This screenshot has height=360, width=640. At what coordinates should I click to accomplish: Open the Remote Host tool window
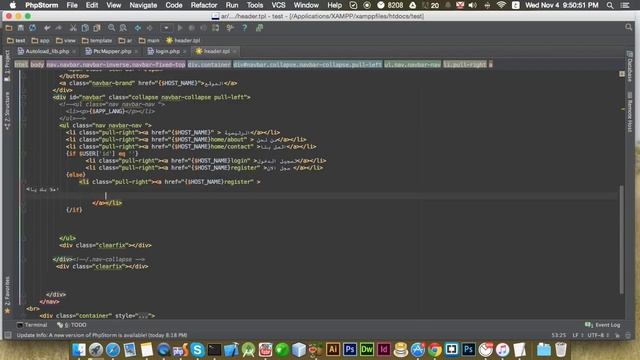630,112
